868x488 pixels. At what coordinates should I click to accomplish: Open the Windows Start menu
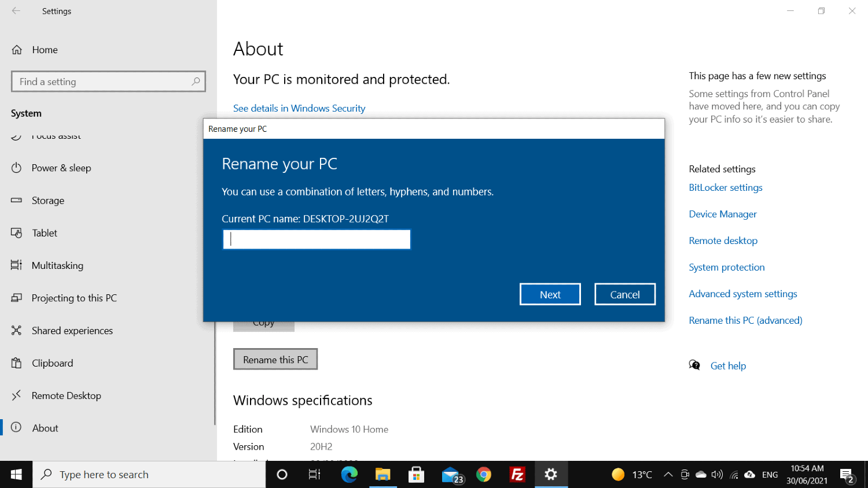[x=16, y=475]
